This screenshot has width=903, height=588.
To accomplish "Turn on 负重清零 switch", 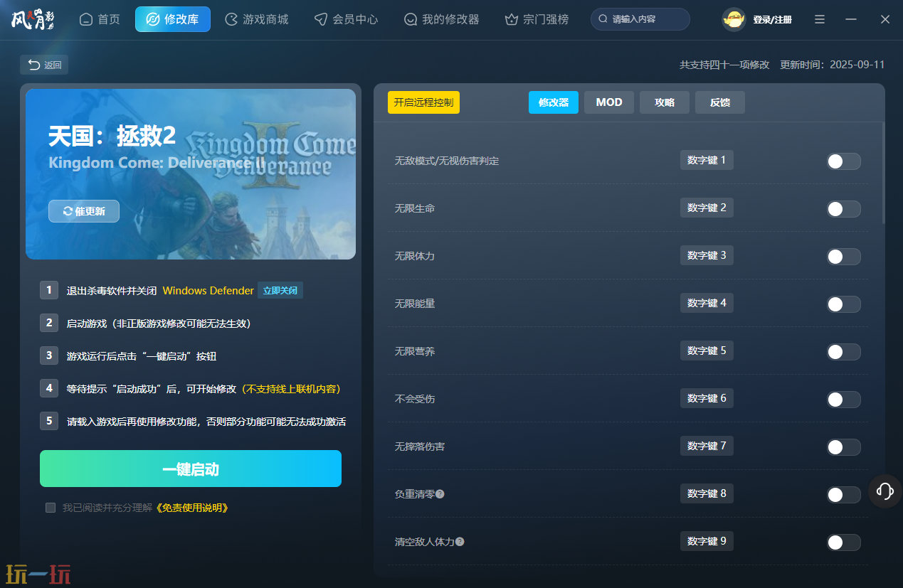I will click(843, 495).
